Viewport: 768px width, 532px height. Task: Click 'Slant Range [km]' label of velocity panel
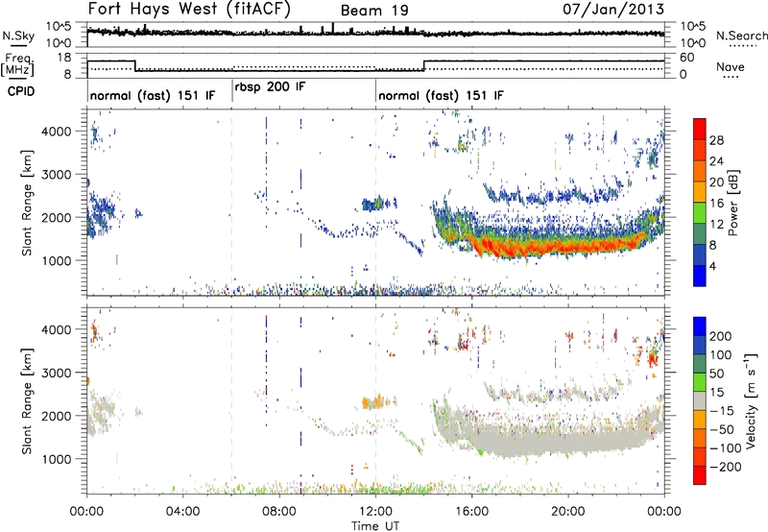click(x=27, y=401)
